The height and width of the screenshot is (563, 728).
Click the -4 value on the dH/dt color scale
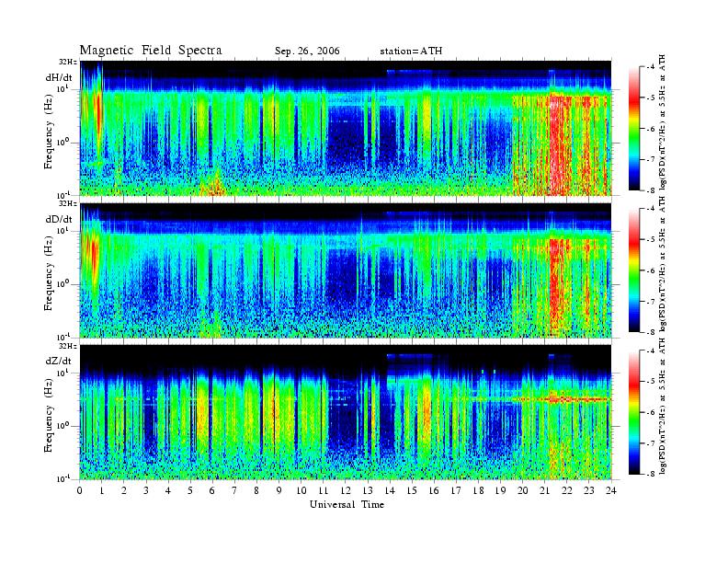651,67
